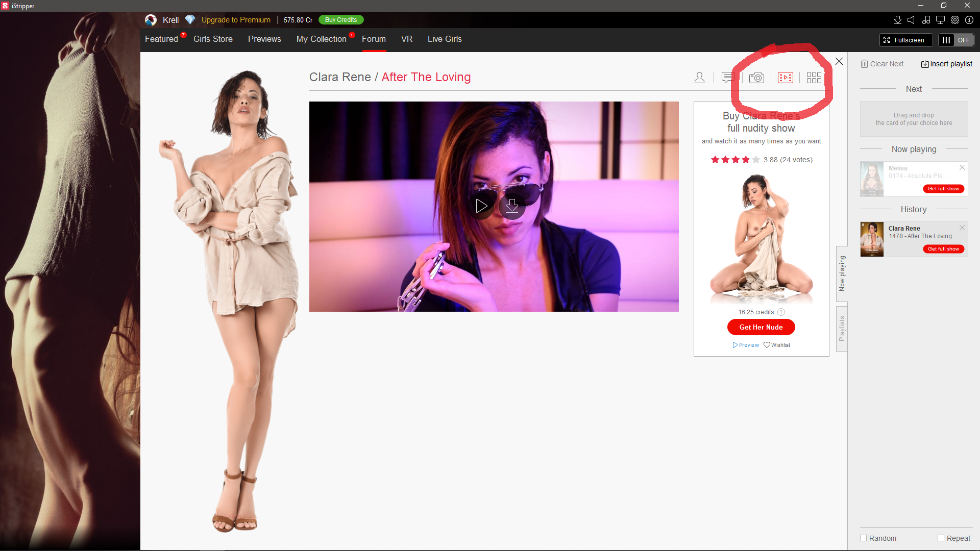
Task: Open the Now playing side tab
Action: pyautogui.click(x=842, y=274)
